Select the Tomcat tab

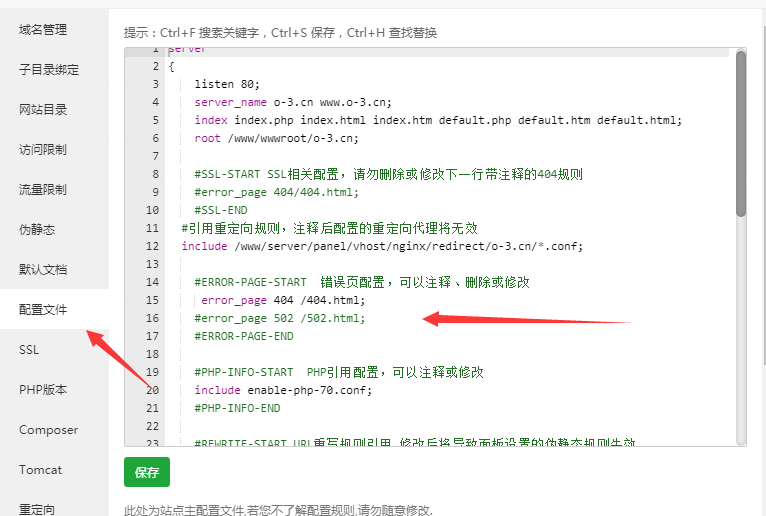point(40,470)
